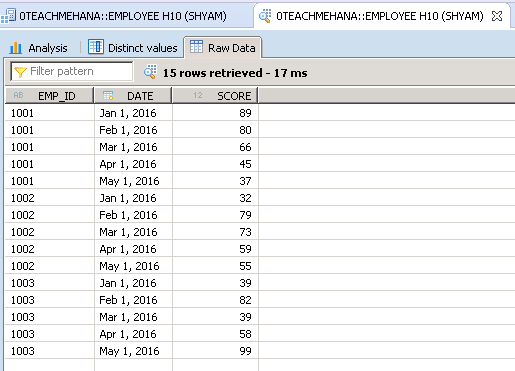Screen dimensions: 515x371
Task: Click the preview icon on active editor tab
Action: tap(265, 16)
